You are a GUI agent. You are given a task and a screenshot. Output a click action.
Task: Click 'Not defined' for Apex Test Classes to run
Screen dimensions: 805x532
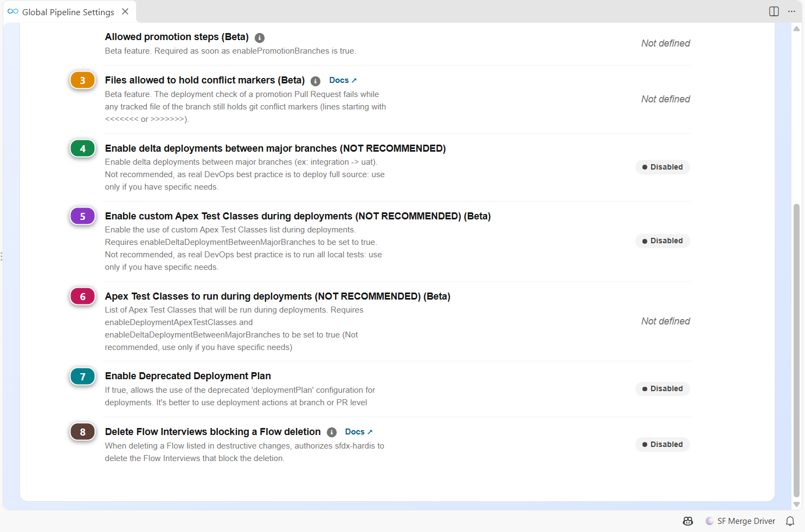(x=666, y=321)
